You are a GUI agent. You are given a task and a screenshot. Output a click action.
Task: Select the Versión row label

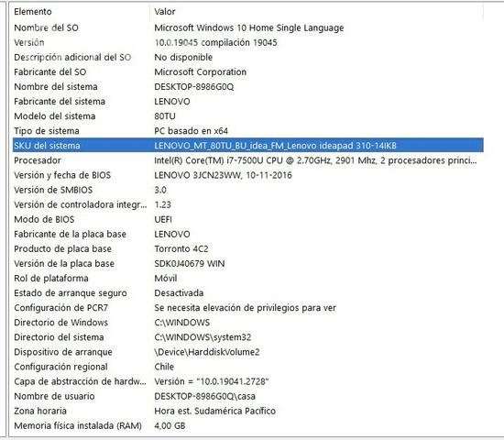(29, 42)
